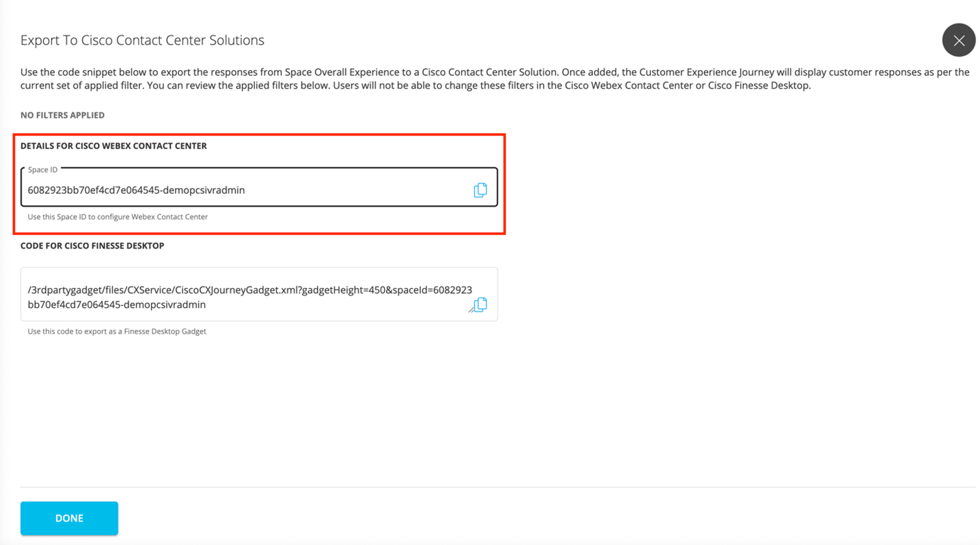
Task: Click the 'Export To Cisco Contact Center Solutions' title
Action: [x=142, y=40]
